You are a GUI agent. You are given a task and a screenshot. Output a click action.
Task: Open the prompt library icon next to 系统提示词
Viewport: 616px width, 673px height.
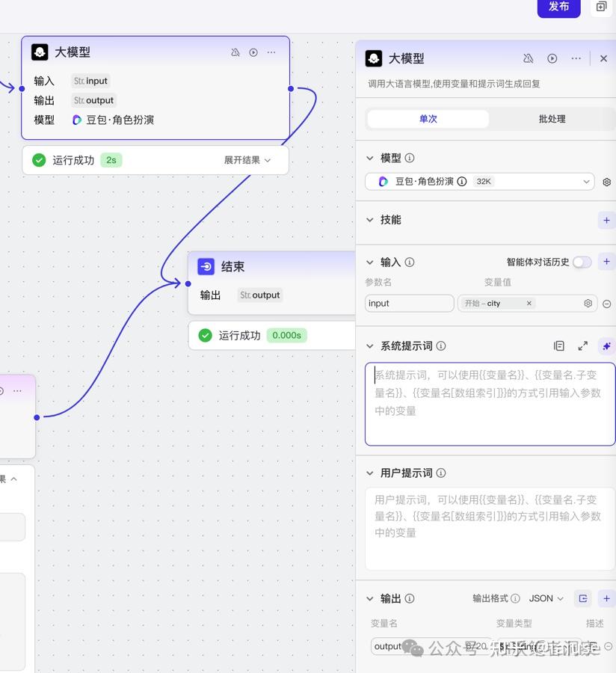pyautogui.click(x=558, y=345)
